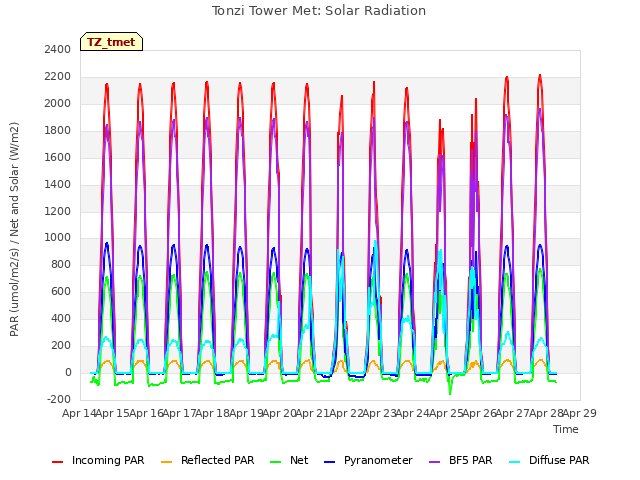Click the 1800 y-axis tick label
Viewport: 640px width, 480px height.
(58, 131)
